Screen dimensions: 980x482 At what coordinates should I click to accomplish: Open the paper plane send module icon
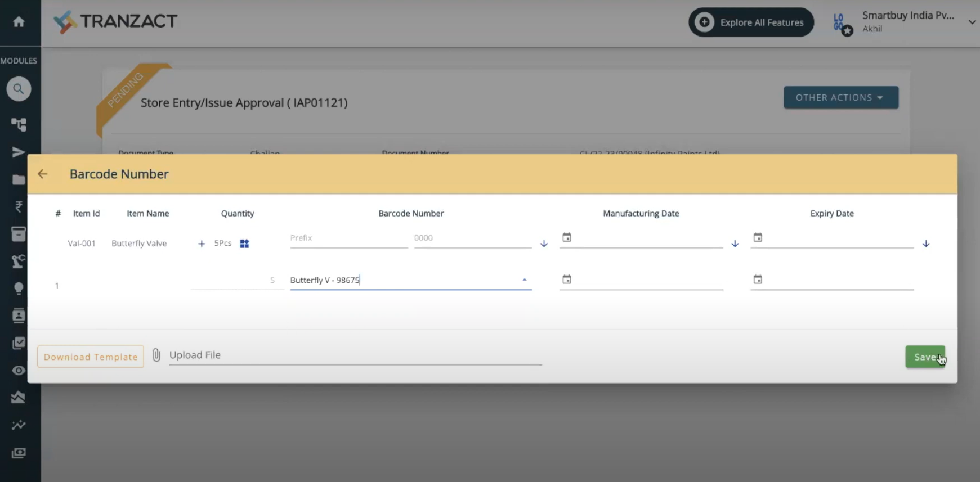pyautogui.click(x=19, y=152)
